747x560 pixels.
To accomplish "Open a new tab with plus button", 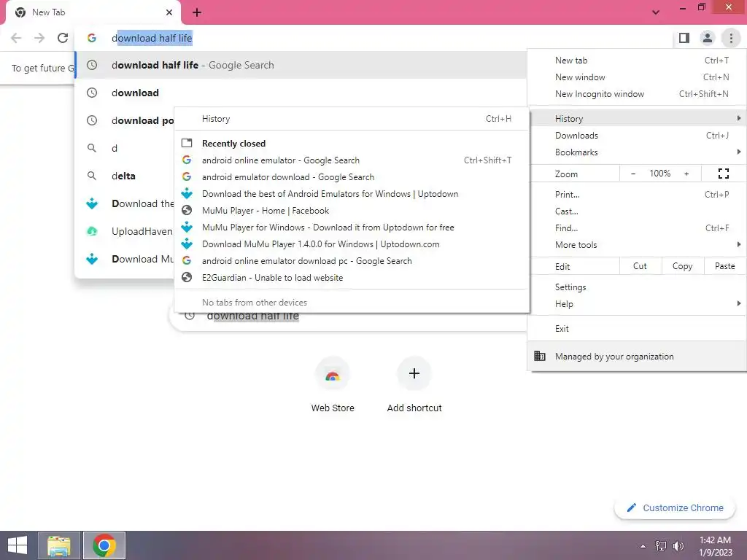I will 197,12.
